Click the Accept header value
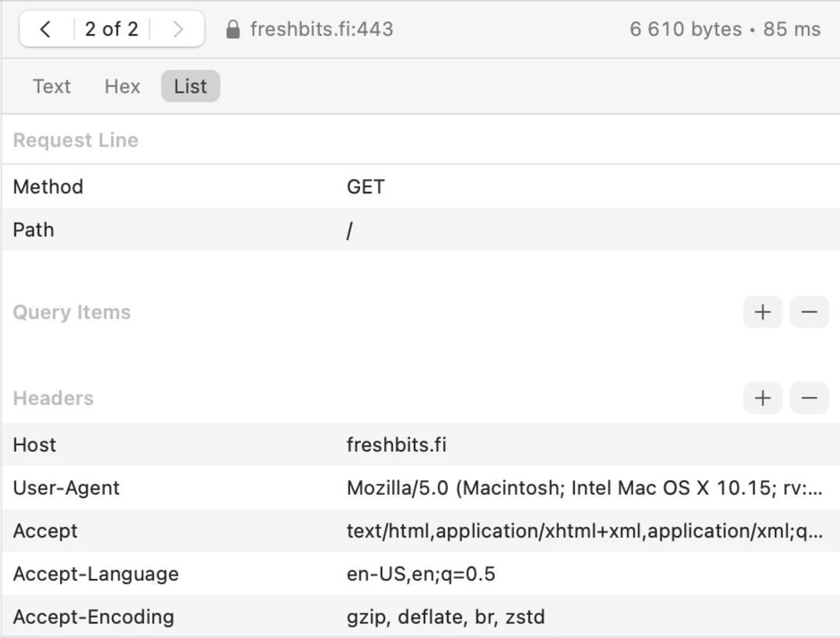The width and height of the screenshot is (840, 638). [x=583, y=531]
